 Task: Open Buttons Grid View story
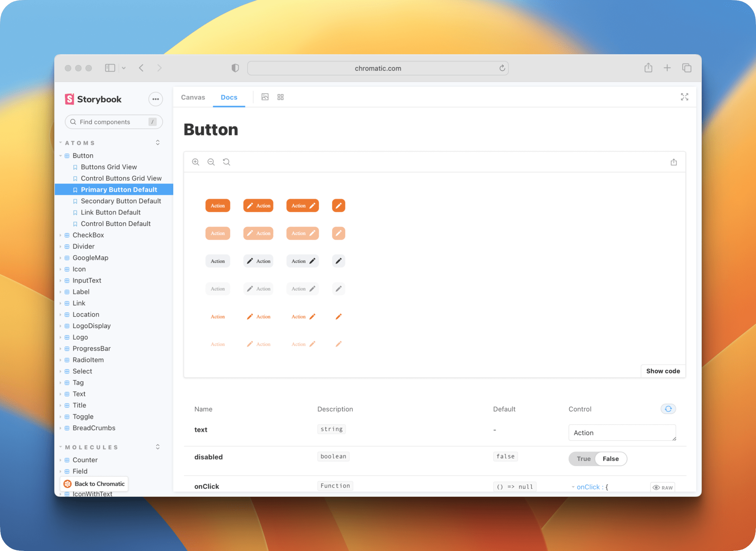[x=109, y=167]
